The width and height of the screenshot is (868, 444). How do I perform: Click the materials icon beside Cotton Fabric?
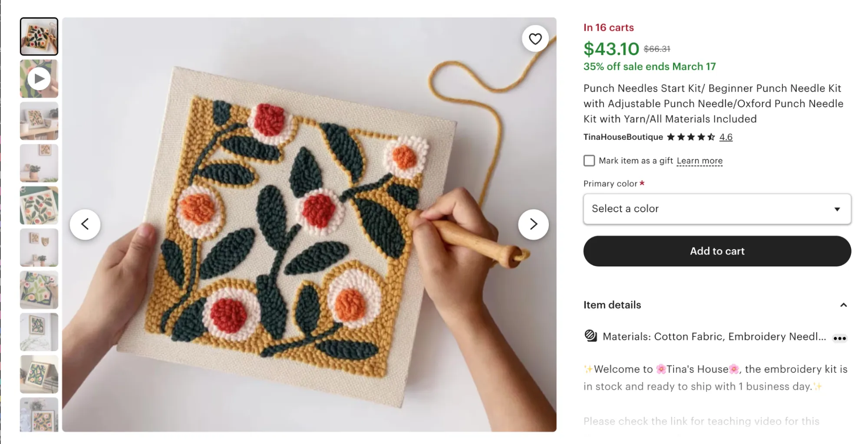click(x=591, y=336)
